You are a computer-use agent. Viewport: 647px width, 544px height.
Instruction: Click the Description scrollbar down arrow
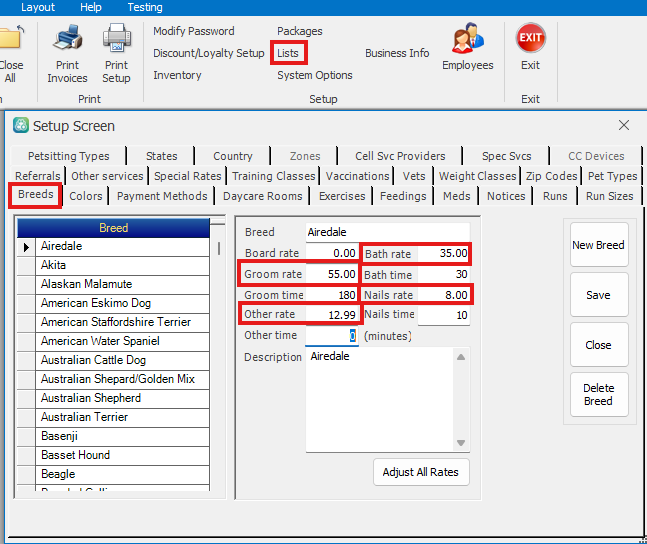pos(461,443)
